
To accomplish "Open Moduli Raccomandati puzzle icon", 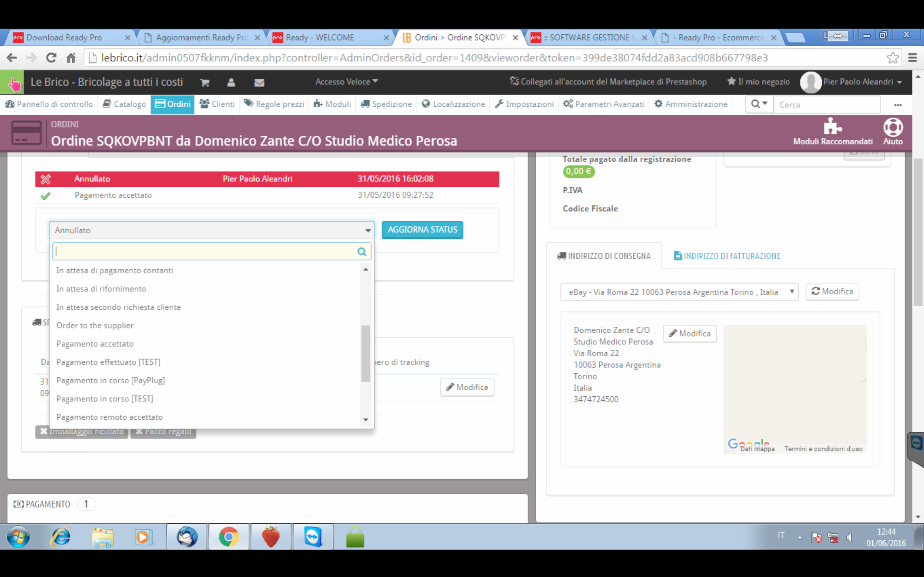I will coord(832,127).
